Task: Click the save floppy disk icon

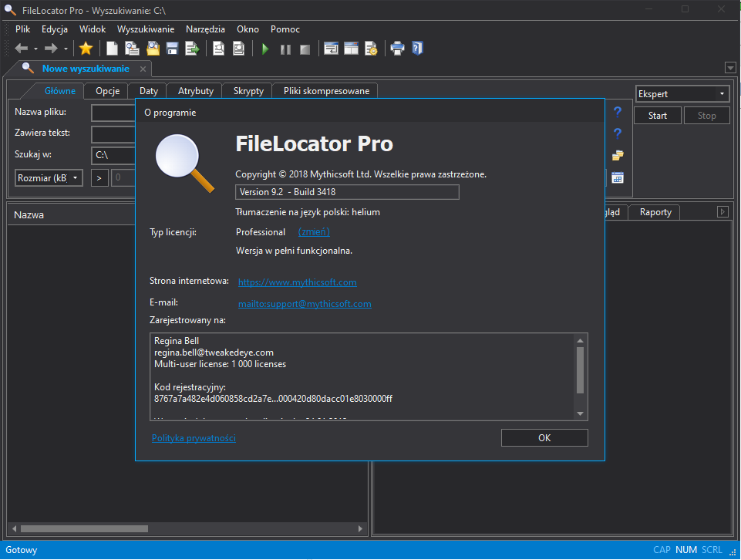Action: [x=172, y=48]
